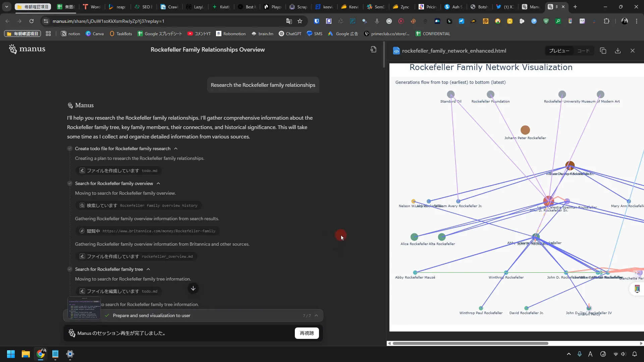Go back in browser
644x362 pixels.
(7, 21)
